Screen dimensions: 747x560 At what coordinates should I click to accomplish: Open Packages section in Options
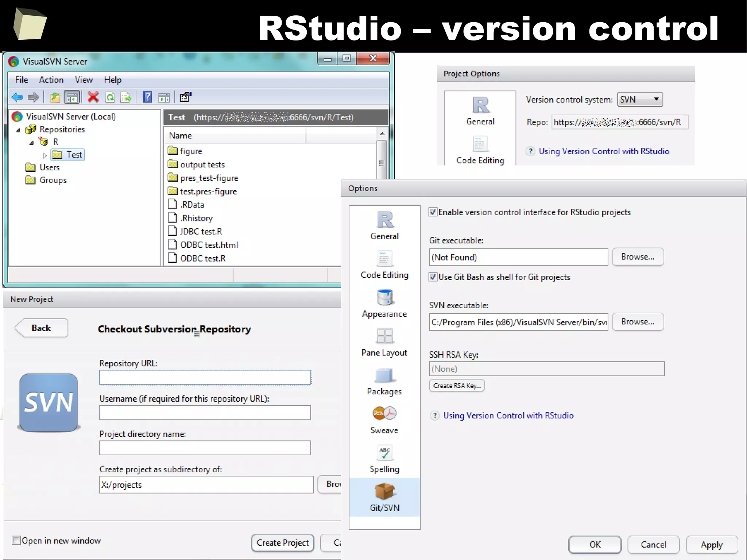[384, 381]
